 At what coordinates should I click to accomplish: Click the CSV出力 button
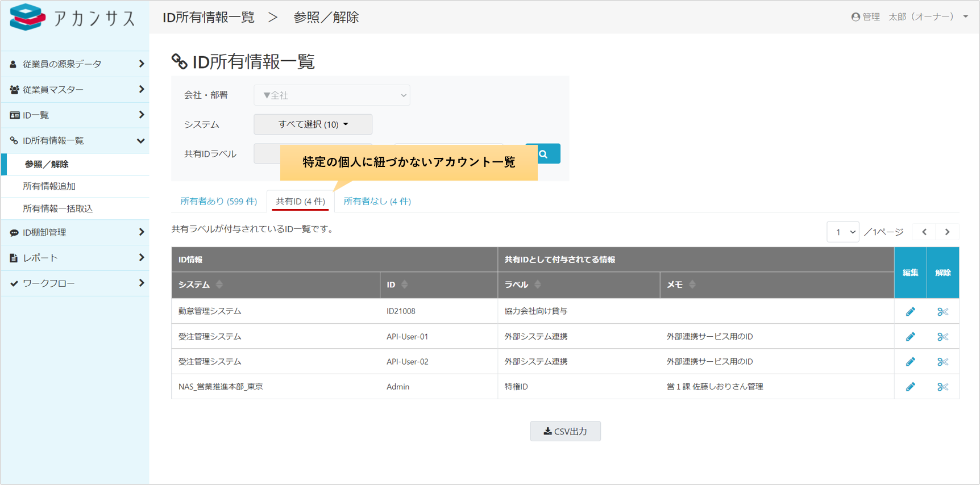(x=565, y=432)
